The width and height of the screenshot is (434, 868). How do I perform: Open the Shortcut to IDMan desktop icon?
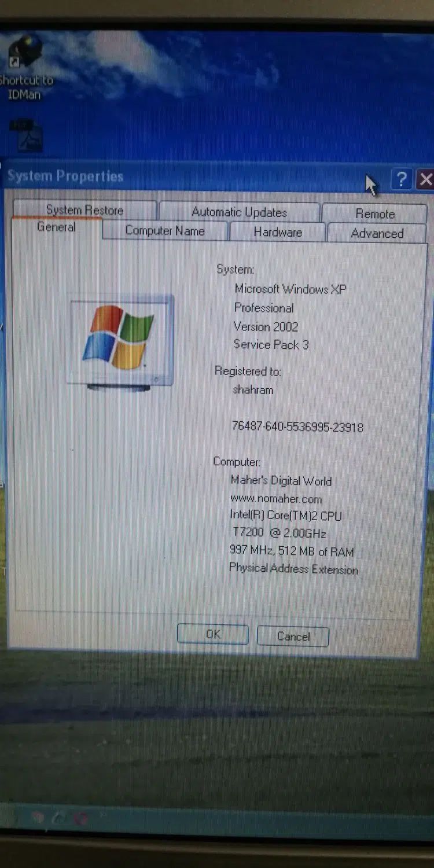tap(24, 67)
